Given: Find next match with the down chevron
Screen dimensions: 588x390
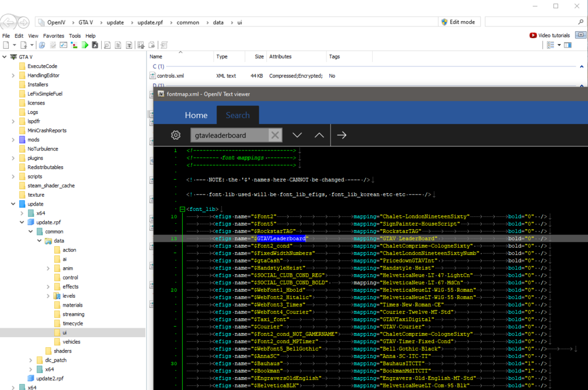Looking at the screenshot, I should [297, 135].
